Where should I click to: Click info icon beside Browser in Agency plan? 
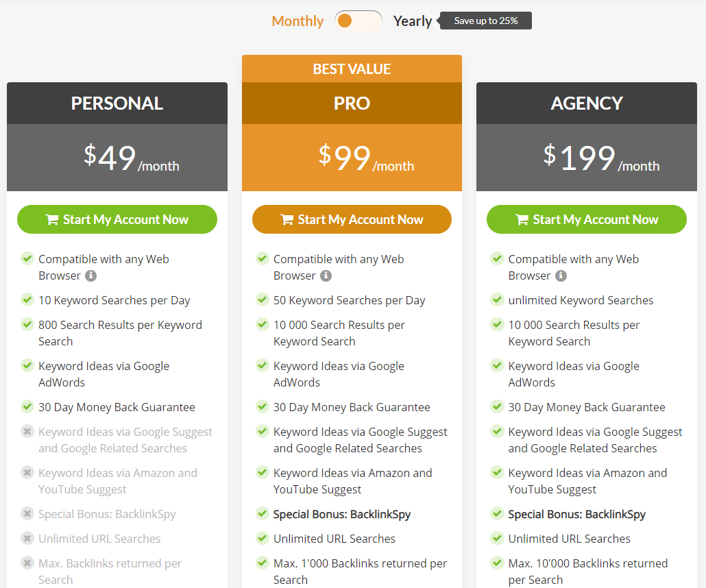[561, 275]
